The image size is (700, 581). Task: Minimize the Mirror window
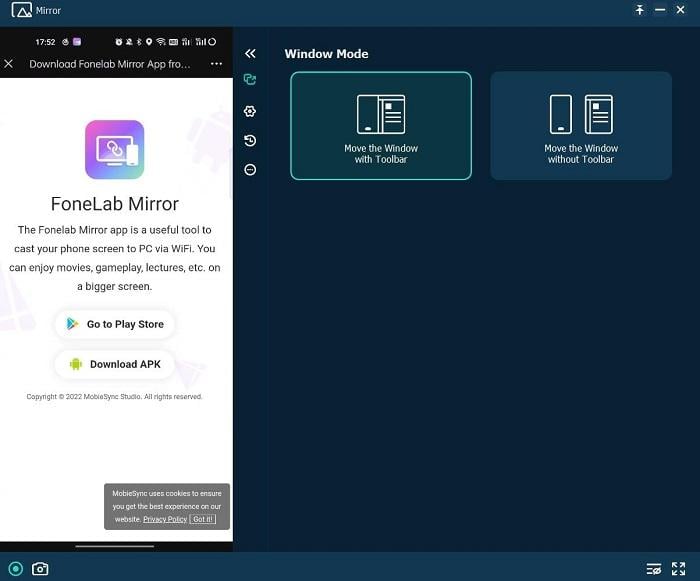660,10
